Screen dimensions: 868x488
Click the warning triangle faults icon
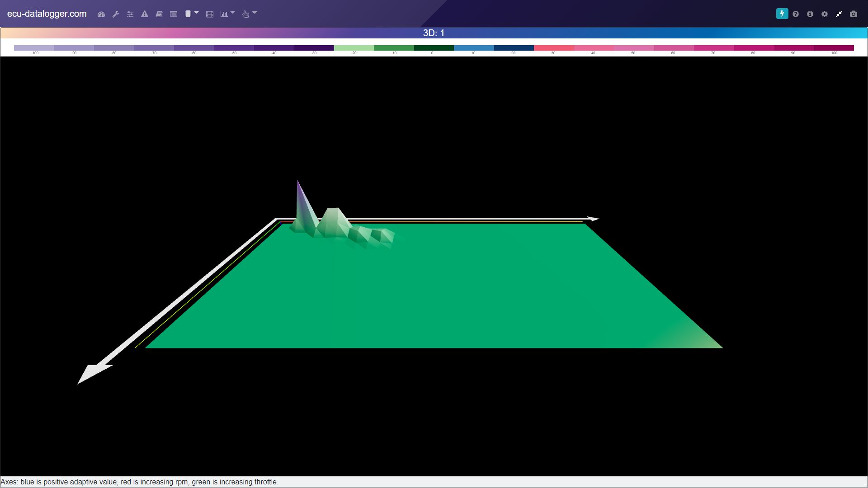coord(145,14)
